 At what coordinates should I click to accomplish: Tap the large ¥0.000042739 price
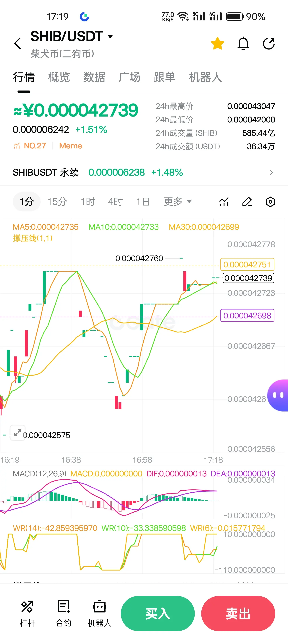75,110
